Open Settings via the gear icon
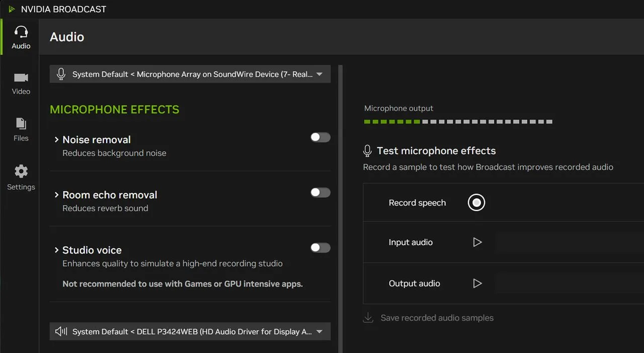This screenshot has height=353, width=644. [21, 171]
